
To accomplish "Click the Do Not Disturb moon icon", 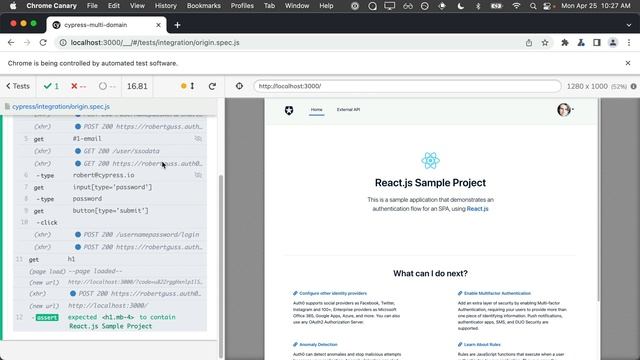I will [460, 6].
